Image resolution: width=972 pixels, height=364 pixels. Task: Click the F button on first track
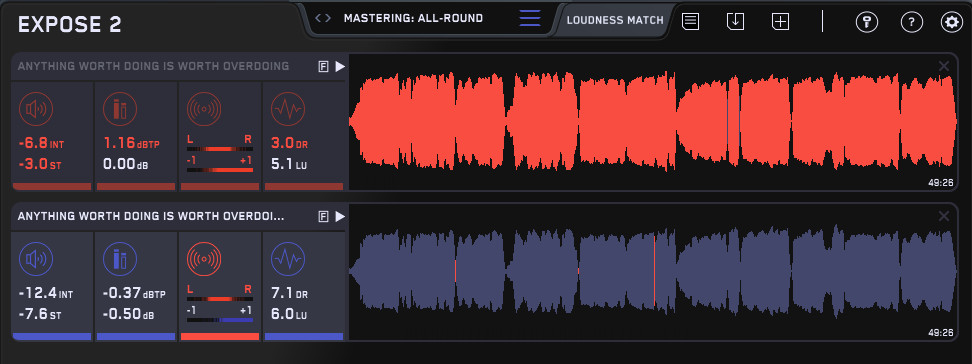323,66
